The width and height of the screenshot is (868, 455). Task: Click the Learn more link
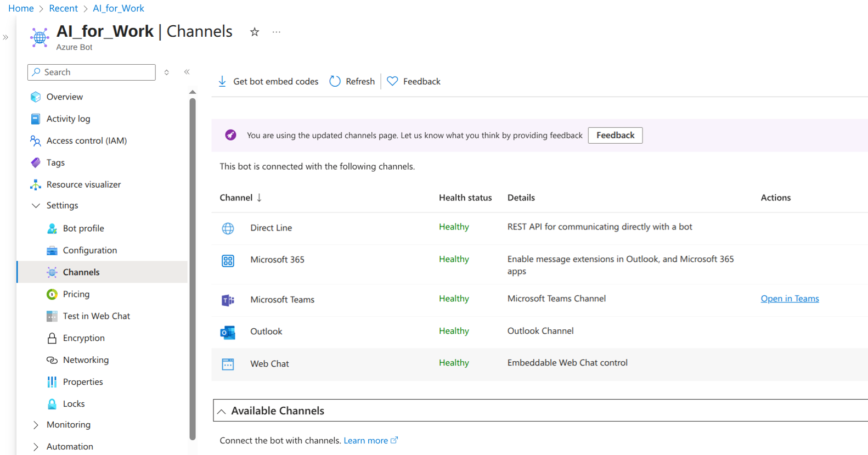[370, 440]
